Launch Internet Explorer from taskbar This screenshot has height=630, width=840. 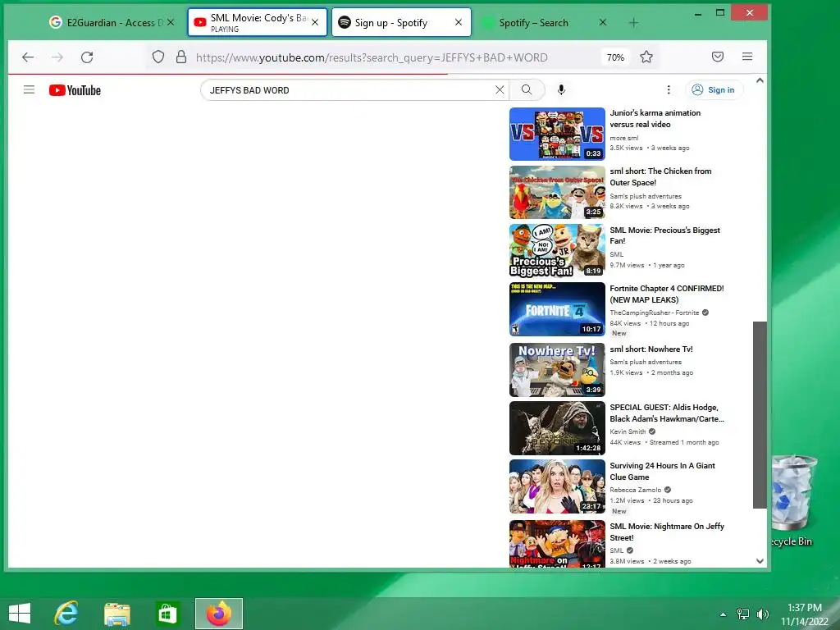pos(66,614)
